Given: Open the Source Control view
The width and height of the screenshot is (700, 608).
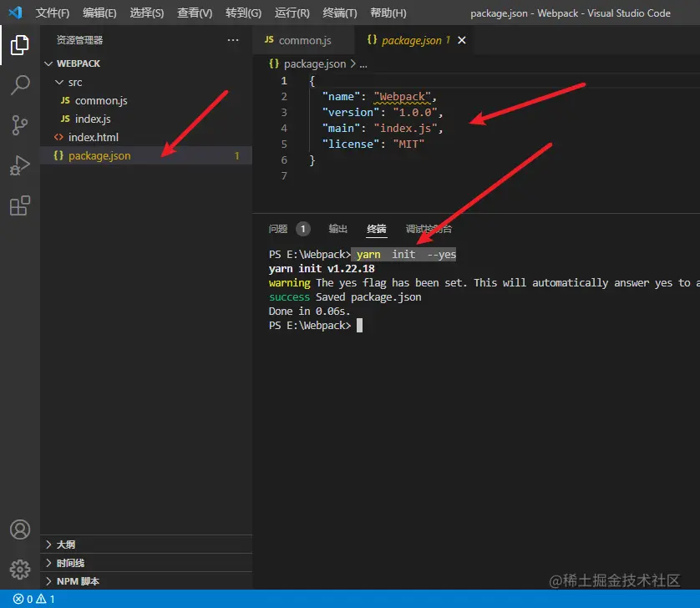Looking at the screenshot, I should [20, 125].
